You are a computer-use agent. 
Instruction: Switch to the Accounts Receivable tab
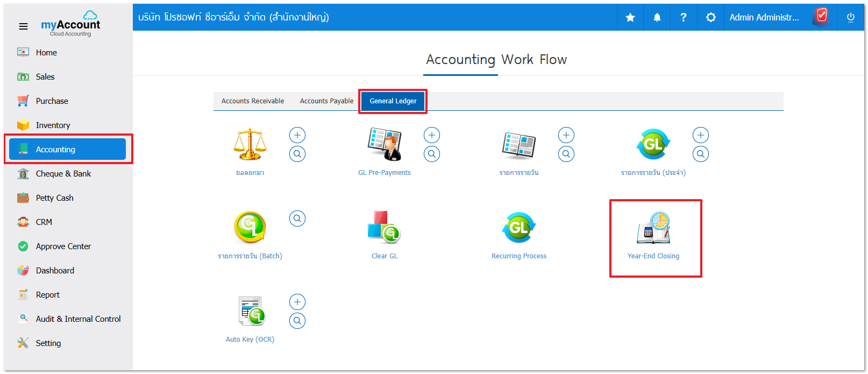(x=252, y=101)
